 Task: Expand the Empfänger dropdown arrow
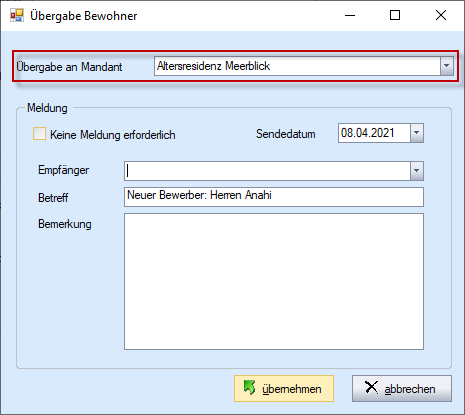pos(417,171)
